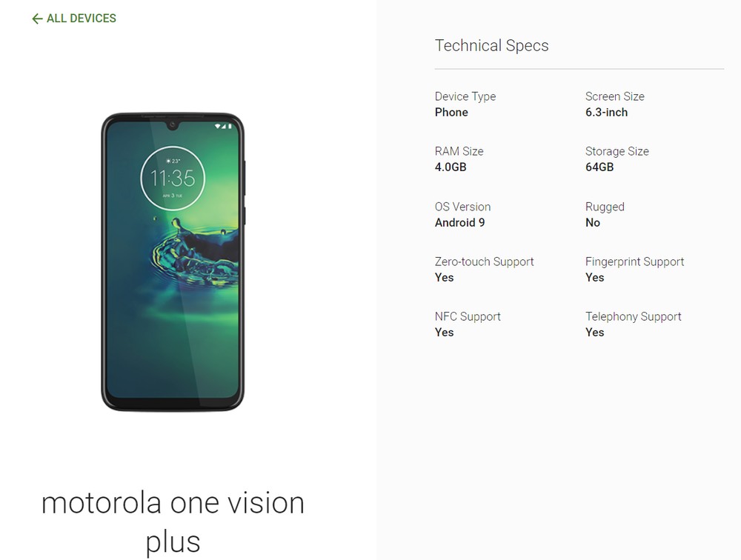Click the Phone device type value
Image resolution: width=741 pixels, height=560 pixels.
[x=451, y=113]
